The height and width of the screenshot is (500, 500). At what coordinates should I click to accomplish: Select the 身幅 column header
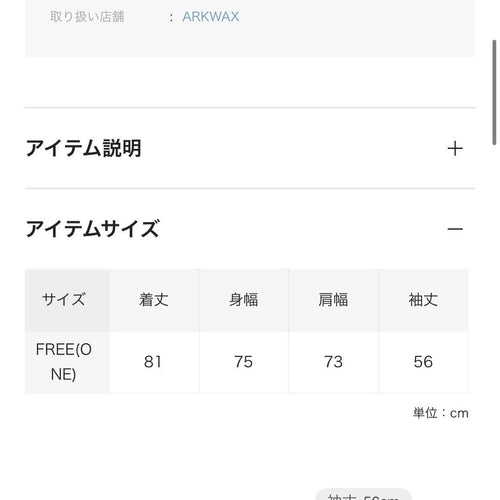(244, 300)
